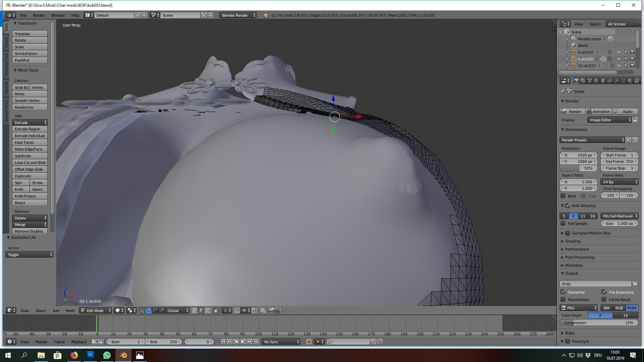644x362 pixels.
Task: Open the World globe properties tab
Action: (x=596, y=81)
